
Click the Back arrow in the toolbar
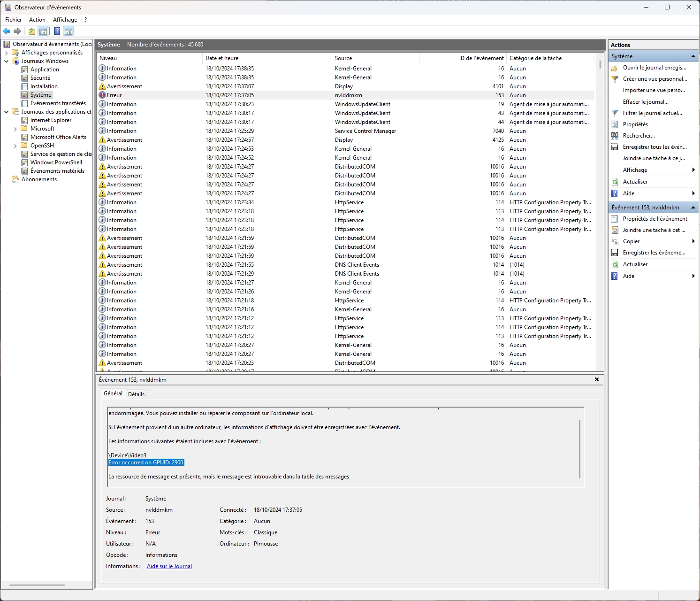click(x=7, y=31)
